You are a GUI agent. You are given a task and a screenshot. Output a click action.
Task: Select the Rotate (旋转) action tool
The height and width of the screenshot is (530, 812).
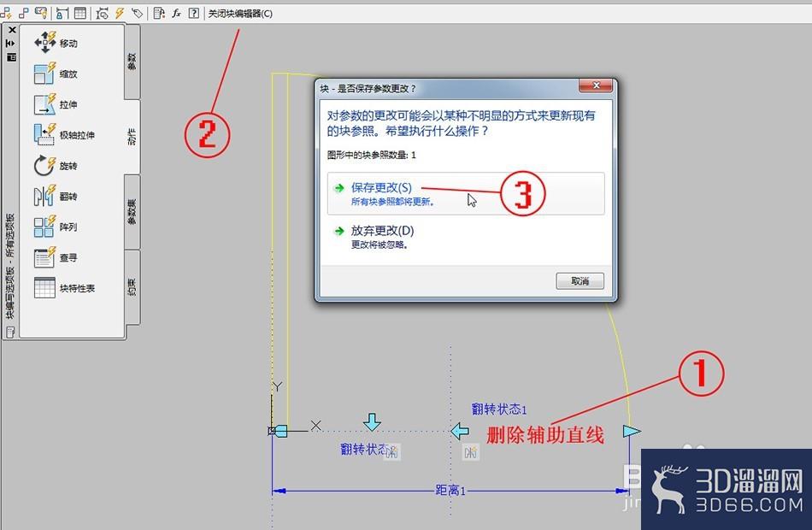click(x=56, y=166)
